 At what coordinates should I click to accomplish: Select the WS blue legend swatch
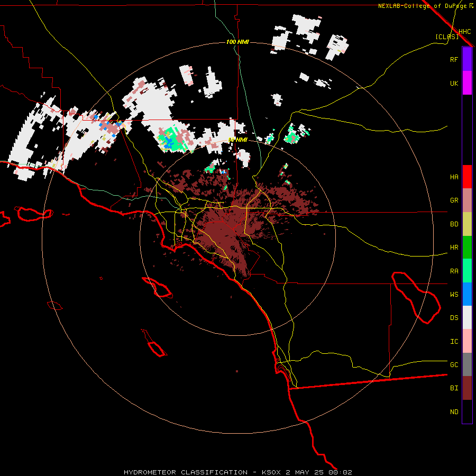pos(467,294)
